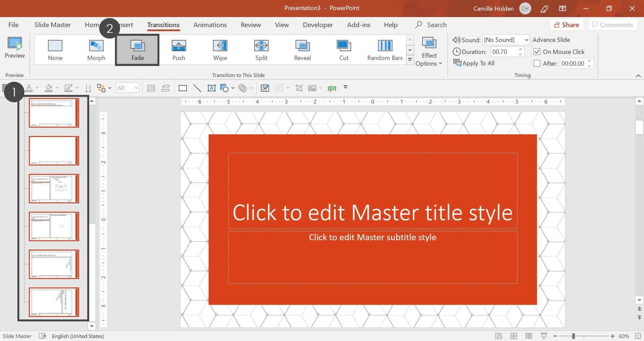Increase Duration with the up stepper
The height and width of the screenshot is (341, 644).
(520, 49)
